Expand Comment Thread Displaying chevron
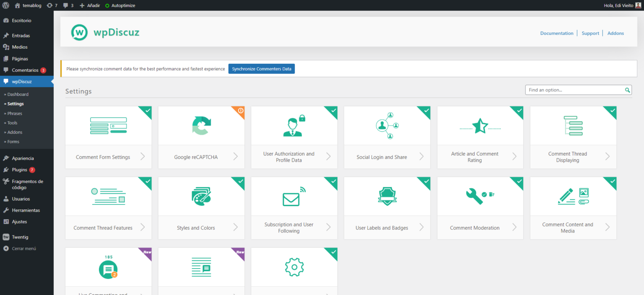This screenshot has height=295, width=644. [x=608, y=157]
